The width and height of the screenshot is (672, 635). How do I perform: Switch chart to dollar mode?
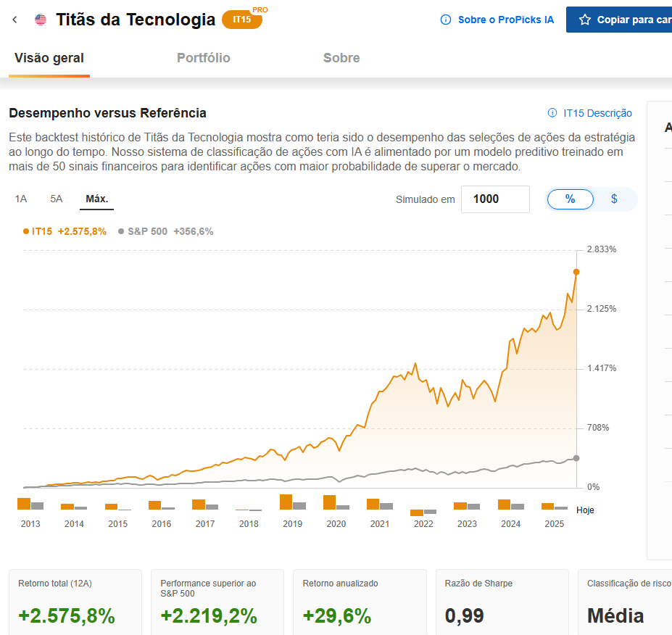[x=614, y=199]
